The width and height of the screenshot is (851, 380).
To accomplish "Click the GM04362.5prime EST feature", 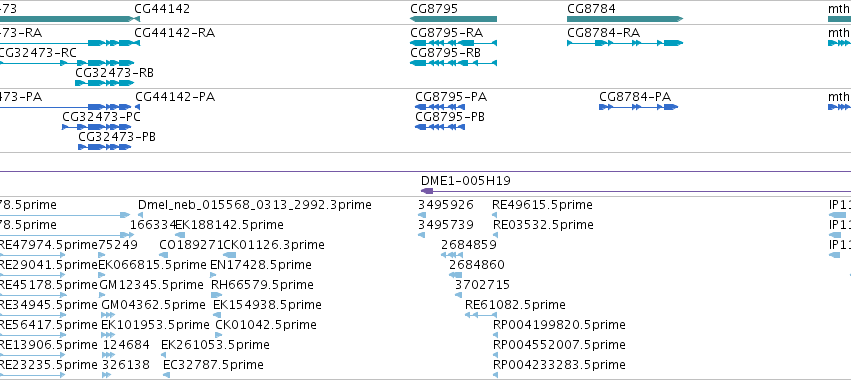I will (109, 315).
